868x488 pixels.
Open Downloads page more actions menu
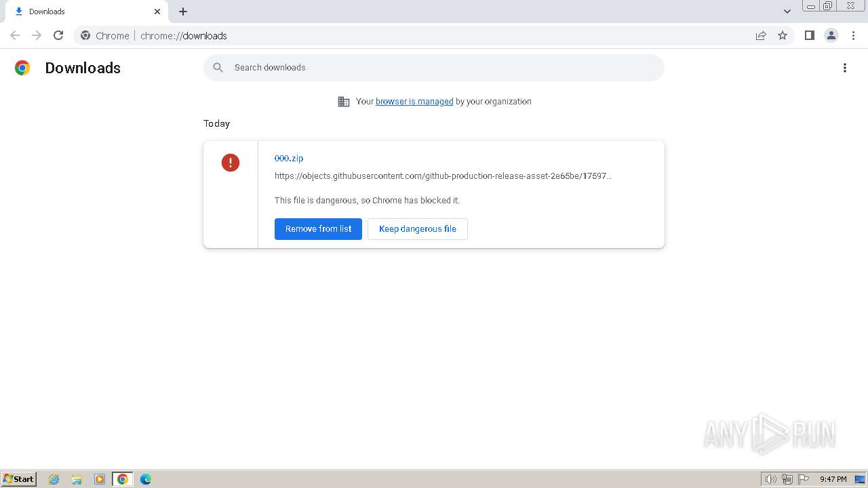pyautogui.click(x=844, y=68)
